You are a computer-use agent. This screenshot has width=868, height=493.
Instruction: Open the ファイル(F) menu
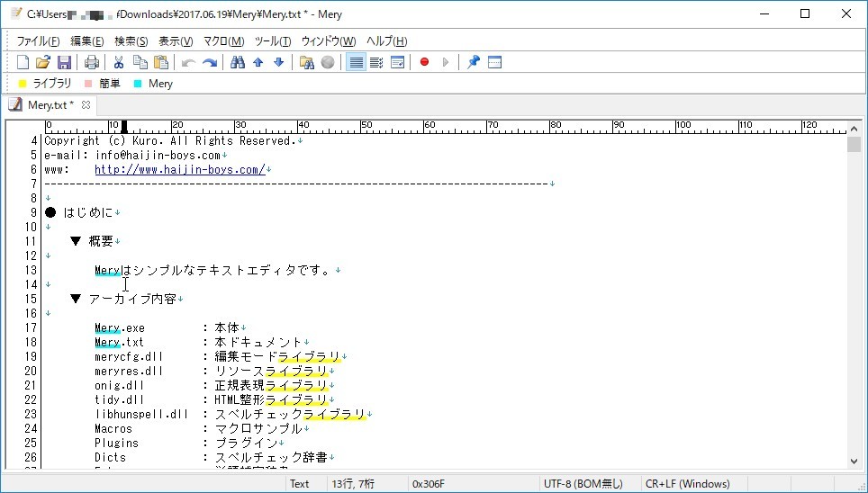[x=38, y=41]
